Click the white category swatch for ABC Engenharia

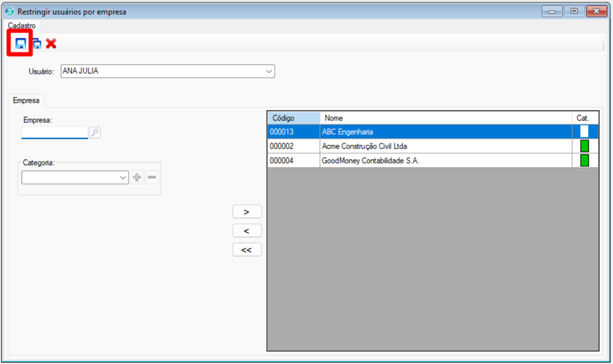[x=585, y=131]
